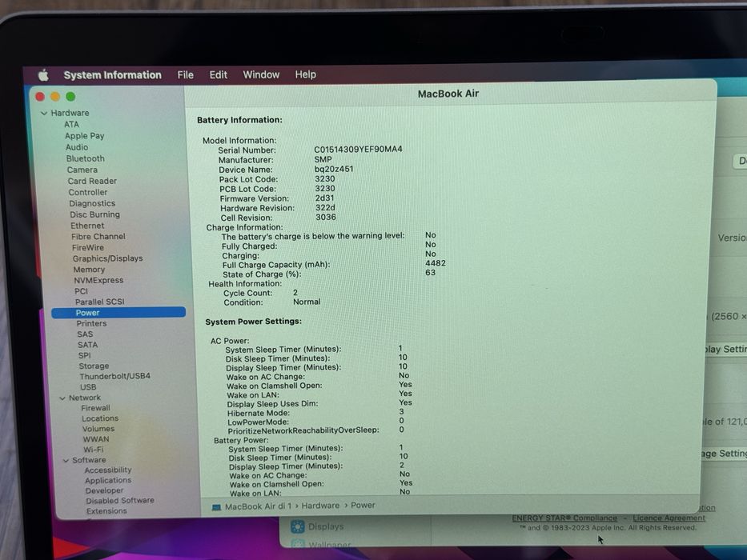Click device name bq20z451
Image resolution: width=747 pixels, height=560 pixels.
click(x=334, y=169)
